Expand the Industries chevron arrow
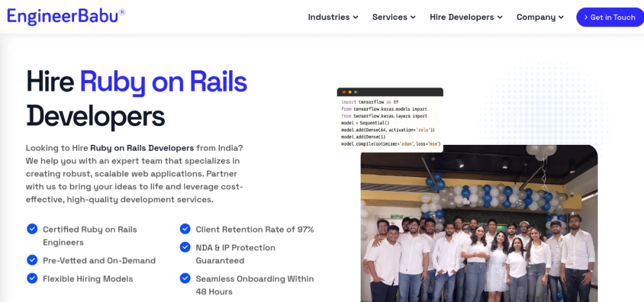 [355, 17]
